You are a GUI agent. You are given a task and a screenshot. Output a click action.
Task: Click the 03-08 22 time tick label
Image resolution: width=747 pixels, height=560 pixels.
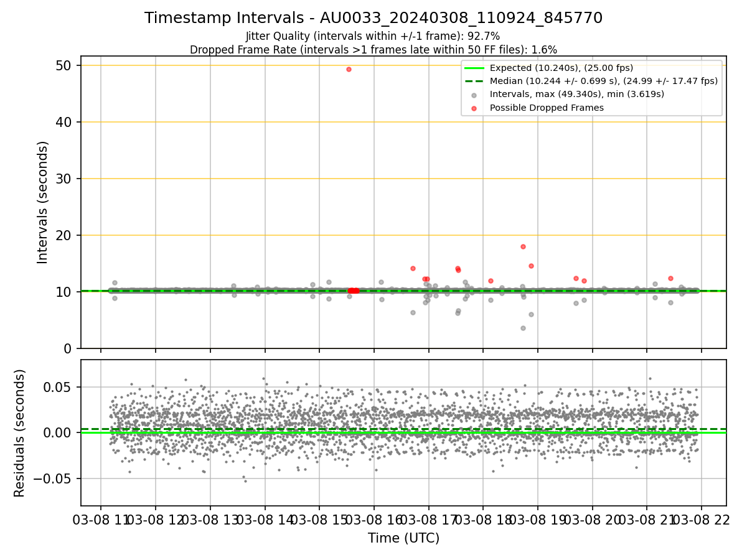click(701, 520)
